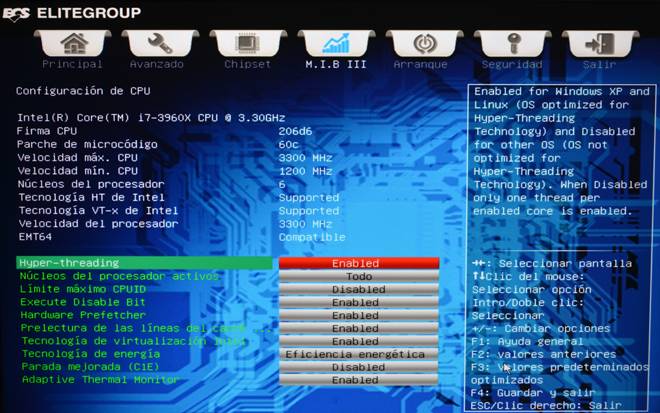Click the ECS Elitegroup logo
This screenshot has width=660, height=413.
(72, 13)
